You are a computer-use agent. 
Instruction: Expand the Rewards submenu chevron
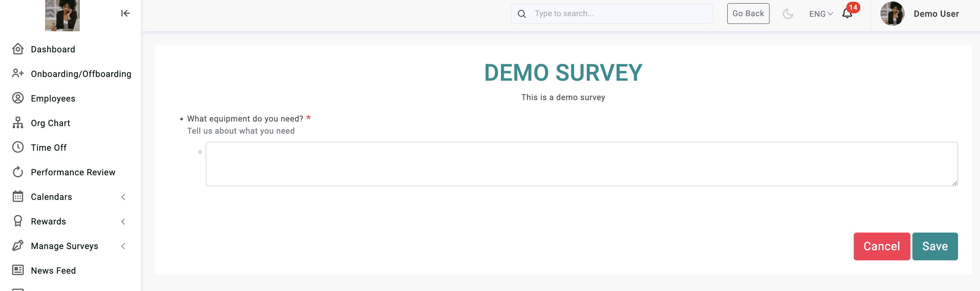[x=123, y=221]
